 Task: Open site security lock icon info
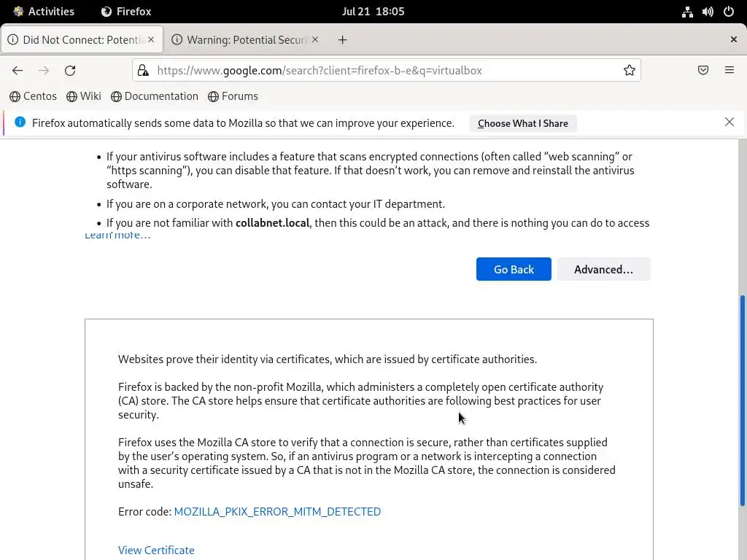pos(143,71)
